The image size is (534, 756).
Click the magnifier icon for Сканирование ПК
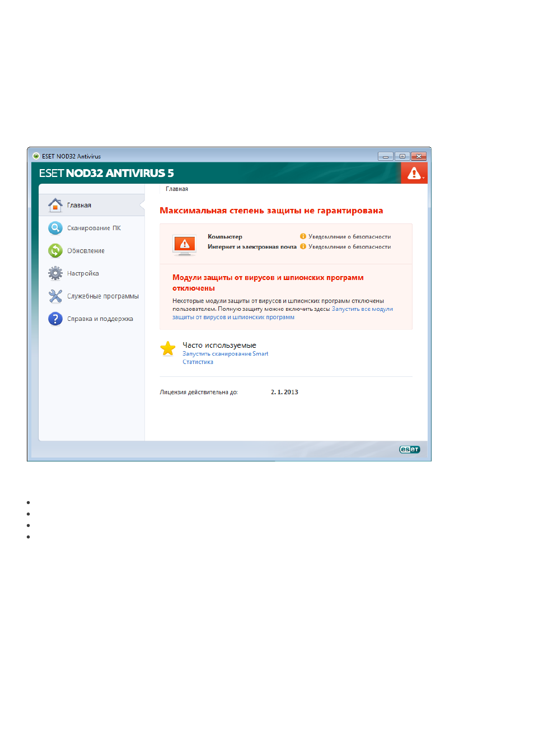pyautogui.click(x=55, y=228)
